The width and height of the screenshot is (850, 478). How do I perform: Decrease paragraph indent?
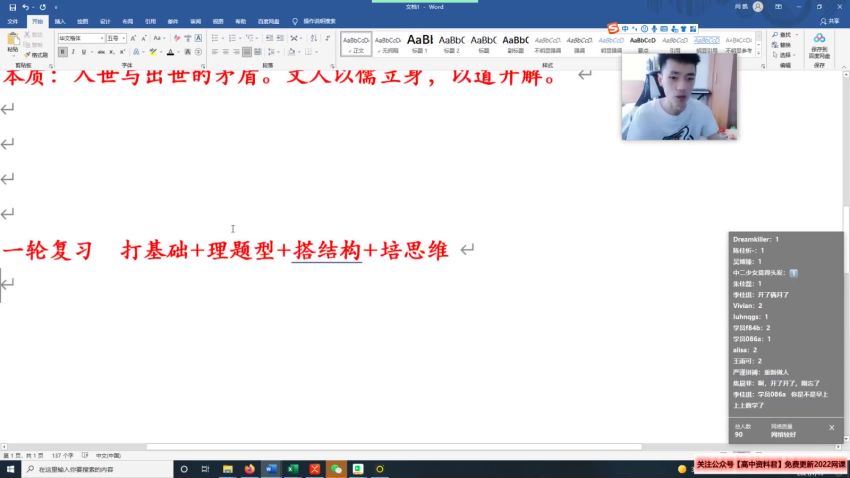pos(269,38)
